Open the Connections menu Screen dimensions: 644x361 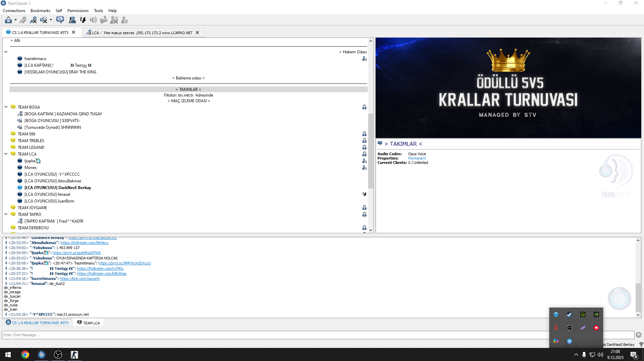pos(14,11)
